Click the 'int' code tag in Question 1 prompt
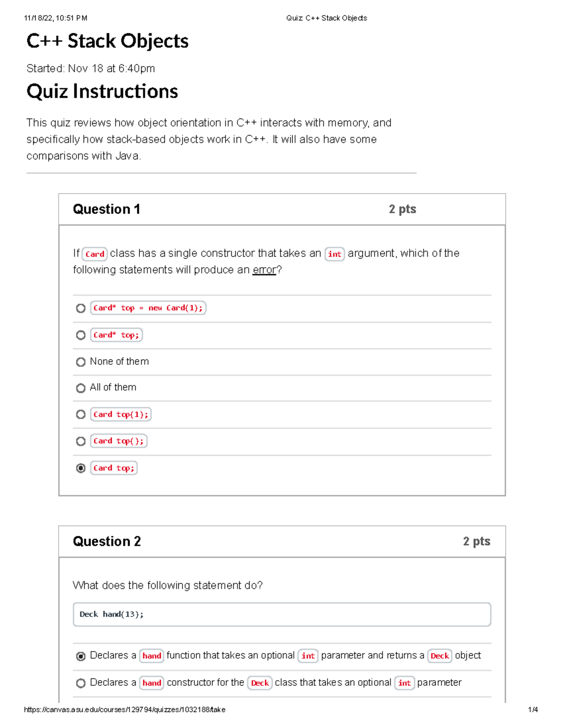 click(x=335, y=254)
